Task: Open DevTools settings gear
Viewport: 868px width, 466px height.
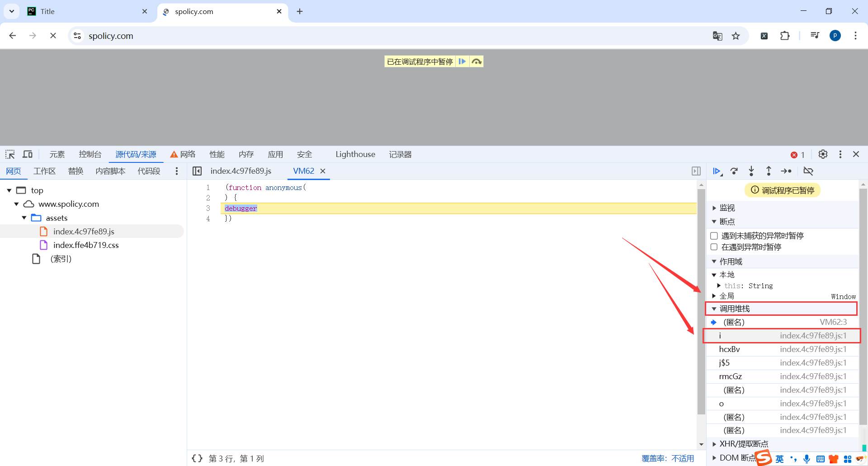Action: coord(823,154)
